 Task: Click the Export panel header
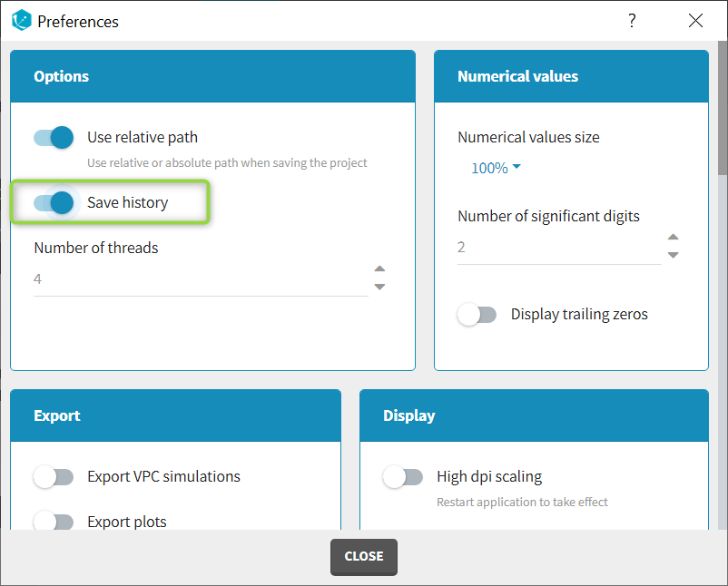(x=175, y=415)
